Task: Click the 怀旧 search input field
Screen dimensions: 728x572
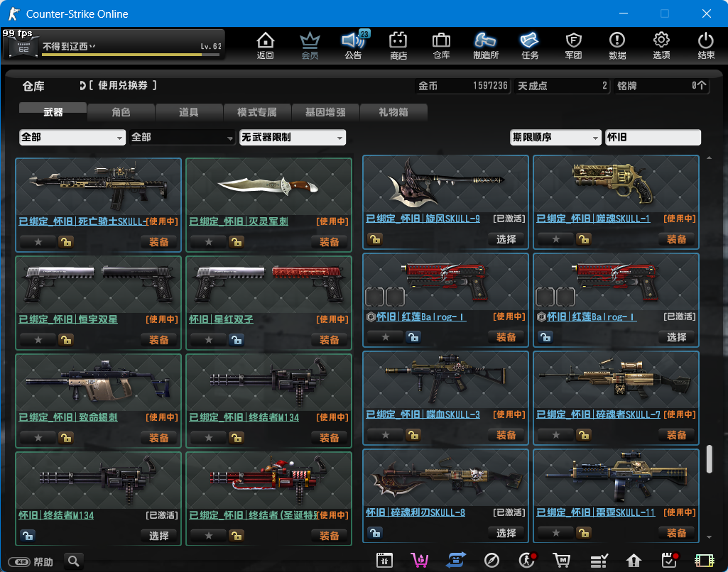Action: coord(653,137)
